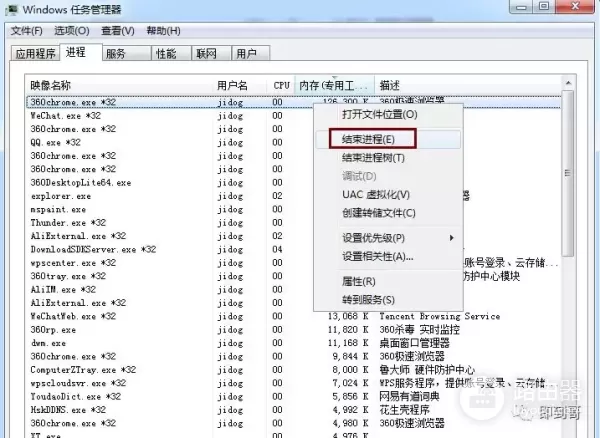Select the 360tray.exe *32 process
Viewport: 600px width, 438px height.
68,276
